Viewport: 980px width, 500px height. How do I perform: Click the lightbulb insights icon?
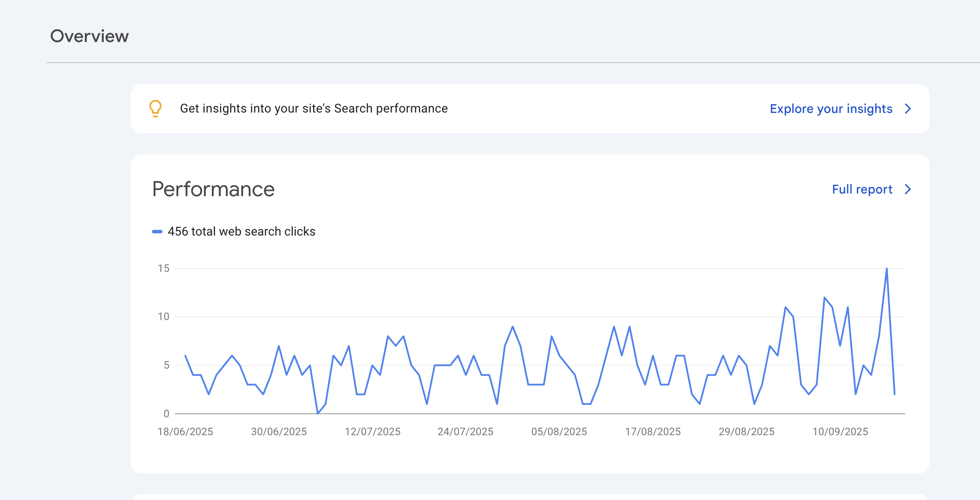coord(155,108)
